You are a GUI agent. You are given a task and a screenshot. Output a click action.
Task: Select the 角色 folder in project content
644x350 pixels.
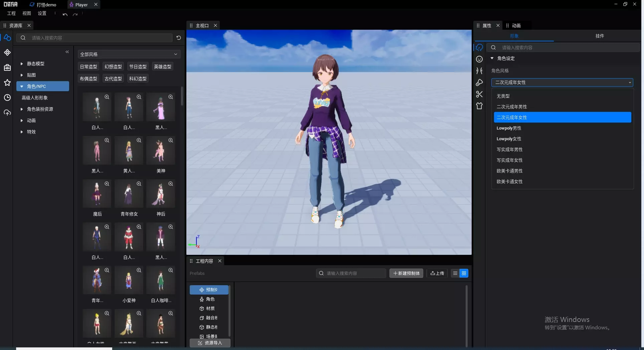(209, 299)
